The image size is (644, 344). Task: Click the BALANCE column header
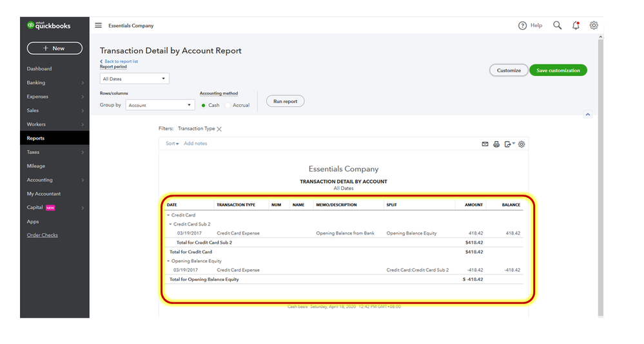pos(511,205)
